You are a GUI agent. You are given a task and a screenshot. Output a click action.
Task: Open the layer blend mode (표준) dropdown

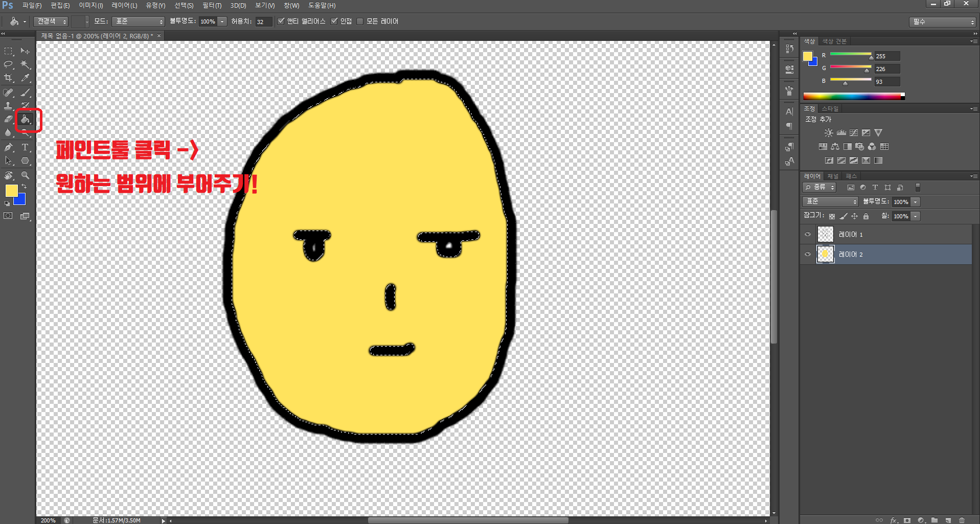coord(831,201)
